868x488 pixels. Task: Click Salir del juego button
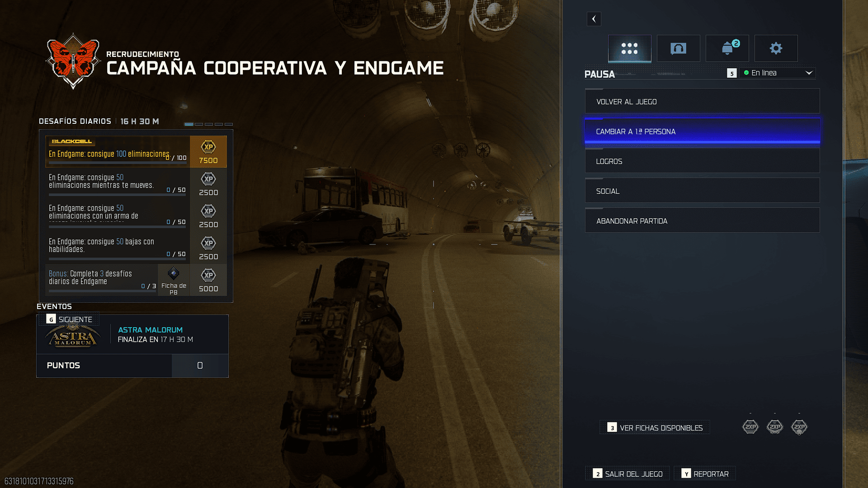click(x=627, y=474)
